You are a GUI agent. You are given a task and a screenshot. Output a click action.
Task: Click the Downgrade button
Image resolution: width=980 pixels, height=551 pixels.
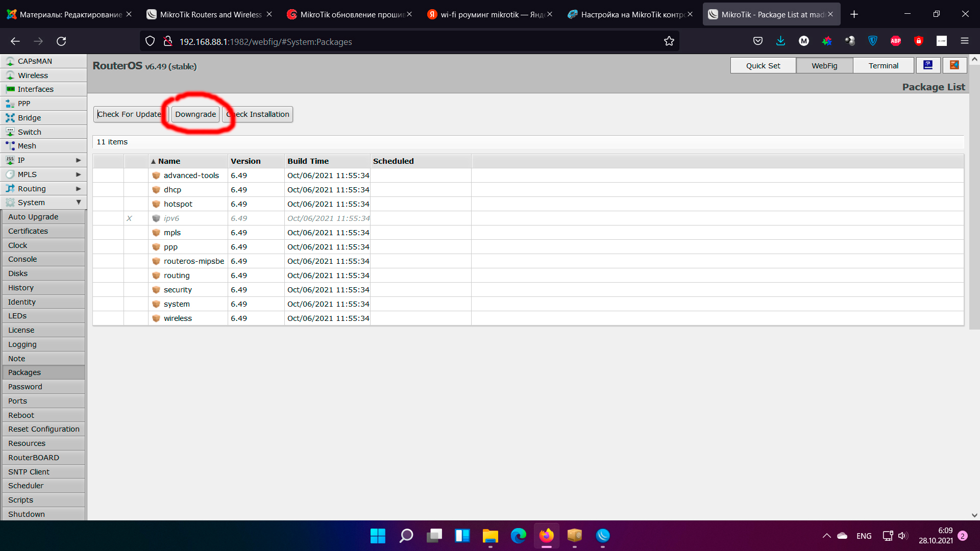pyautogui.click(x=195, y=114)
